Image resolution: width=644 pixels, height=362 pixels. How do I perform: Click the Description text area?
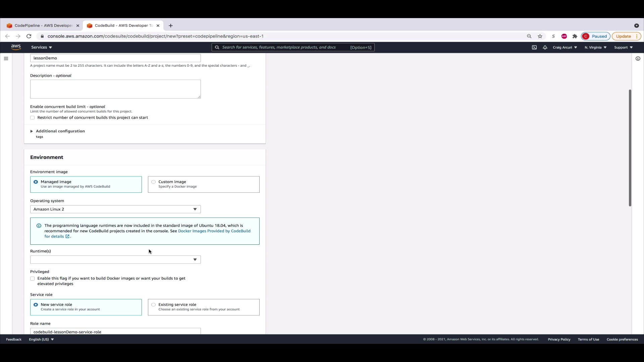115,89
